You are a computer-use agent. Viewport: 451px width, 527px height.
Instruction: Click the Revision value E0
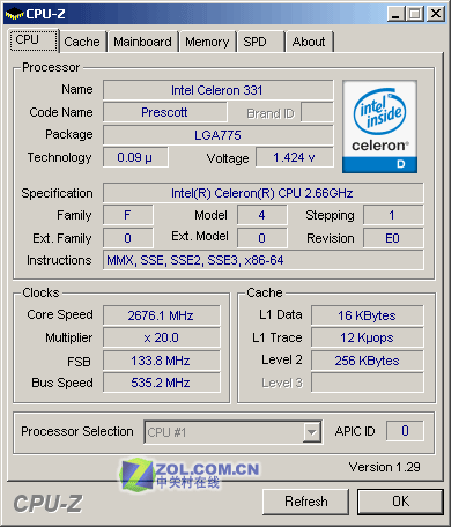coord(393,238)
